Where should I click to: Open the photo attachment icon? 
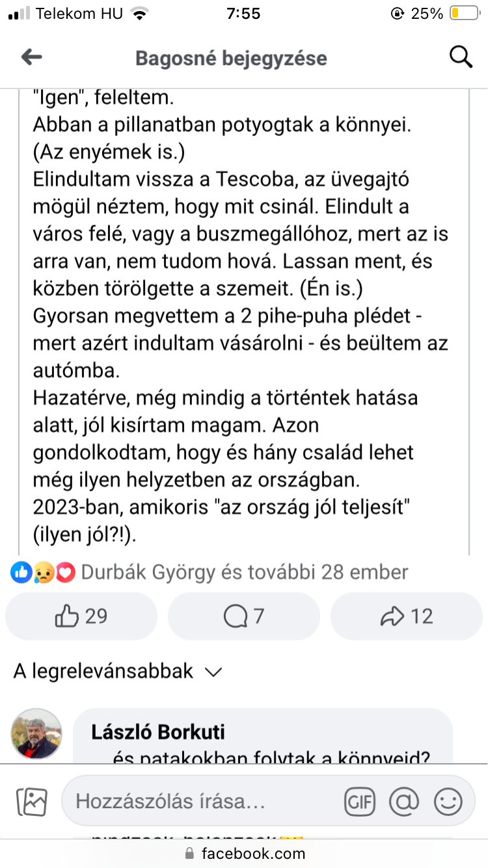point(31,802)
